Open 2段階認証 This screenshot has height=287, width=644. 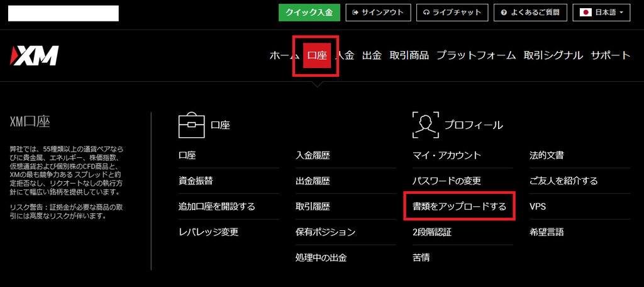click(x=431, y=232)
